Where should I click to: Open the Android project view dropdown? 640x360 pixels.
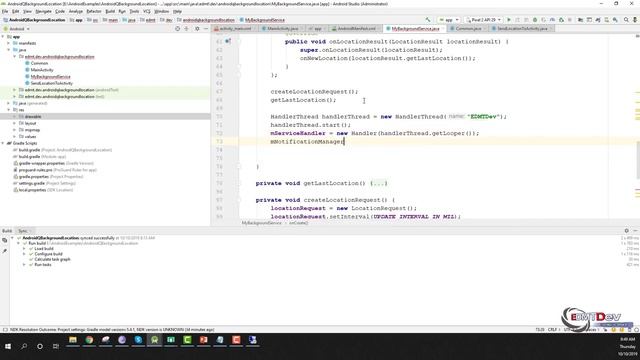click(x=16, y=29)
